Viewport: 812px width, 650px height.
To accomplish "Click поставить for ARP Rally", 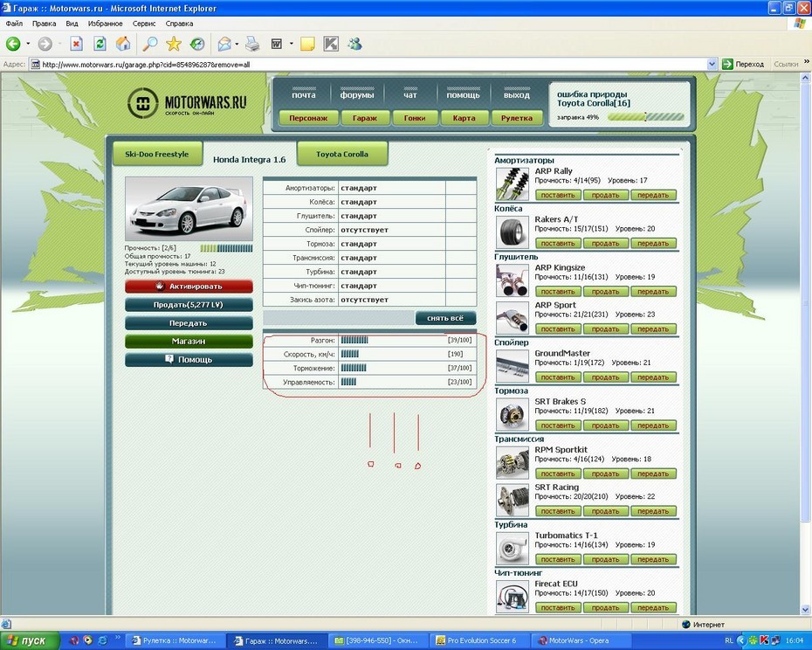I will (x=558, y=196).
